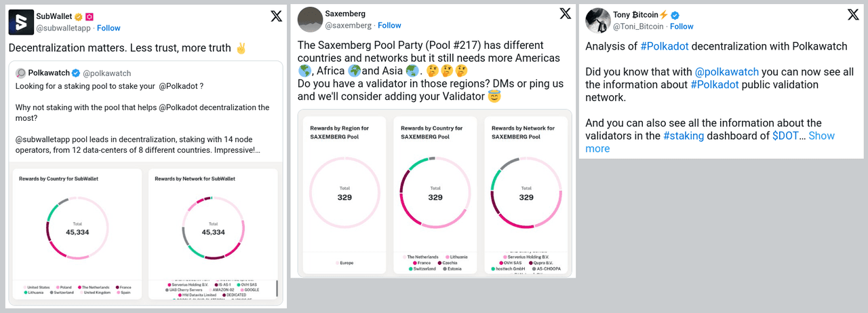Open Rewards by Country SubWallet chart
Image resolution: width=868 pixels, height=313 pixels.
tap(77, 232)
